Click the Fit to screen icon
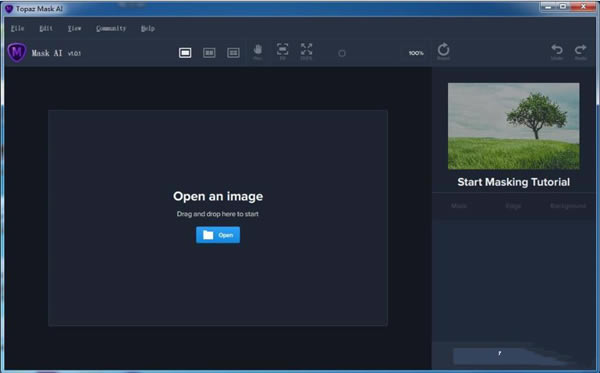600x373 pixels. tap(282, 51)
